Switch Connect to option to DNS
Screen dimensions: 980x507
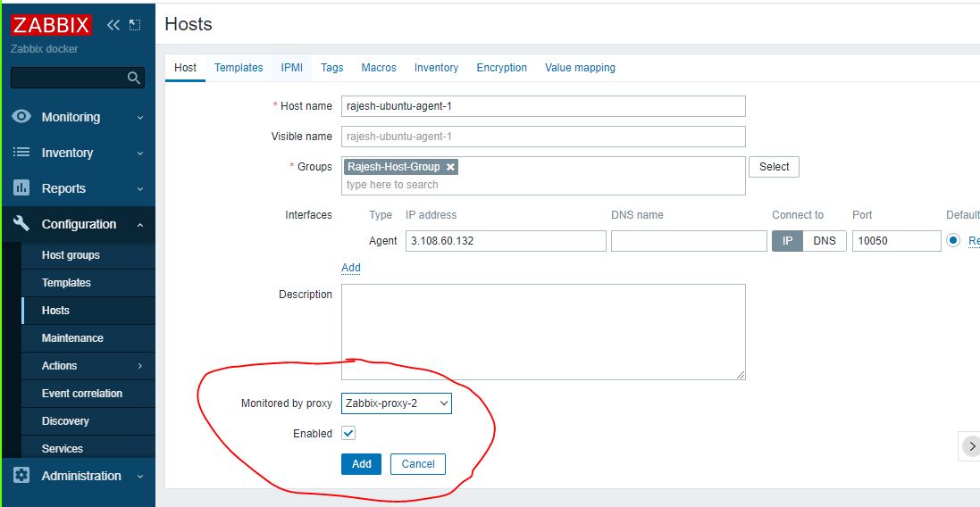click(825, 241)
